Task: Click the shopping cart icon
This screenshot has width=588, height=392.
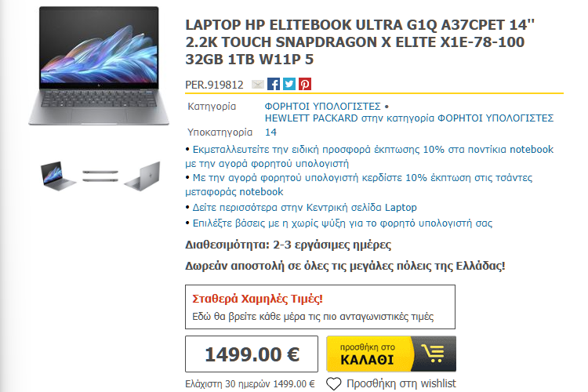Action: [x=434, y=354]
